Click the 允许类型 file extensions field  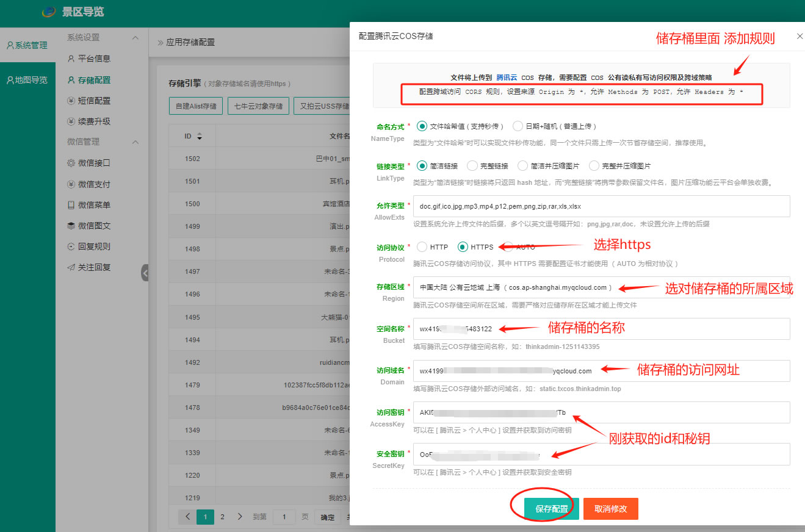pos(601,206)
